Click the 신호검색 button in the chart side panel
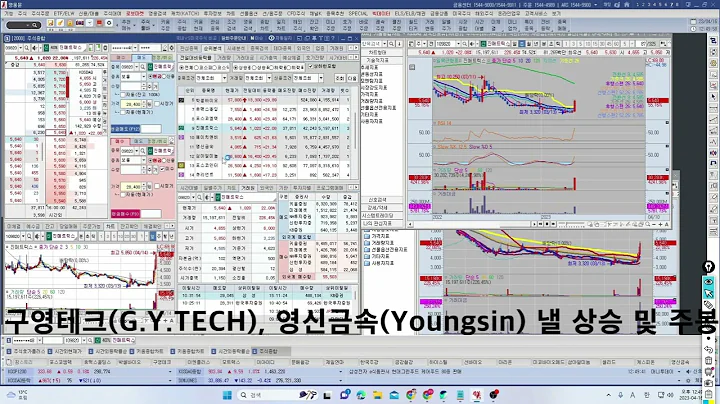 [377, 200]
